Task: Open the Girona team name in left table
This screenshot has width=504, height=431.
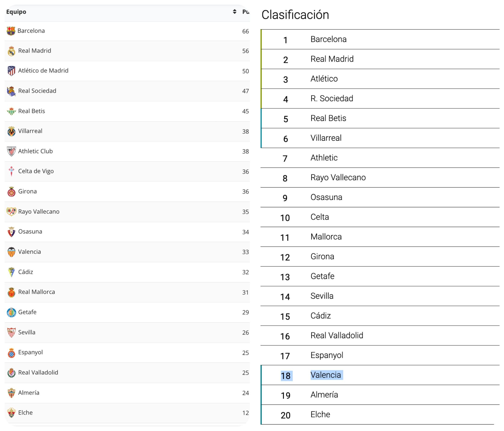Action: point(27,191)
